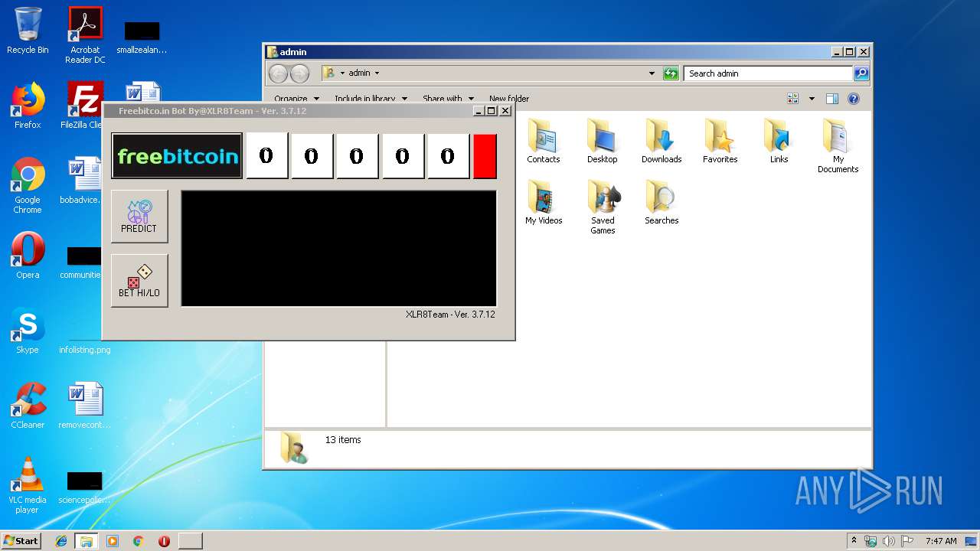
Task: Select Skype desktop shortcut
Action: point(28,331)
